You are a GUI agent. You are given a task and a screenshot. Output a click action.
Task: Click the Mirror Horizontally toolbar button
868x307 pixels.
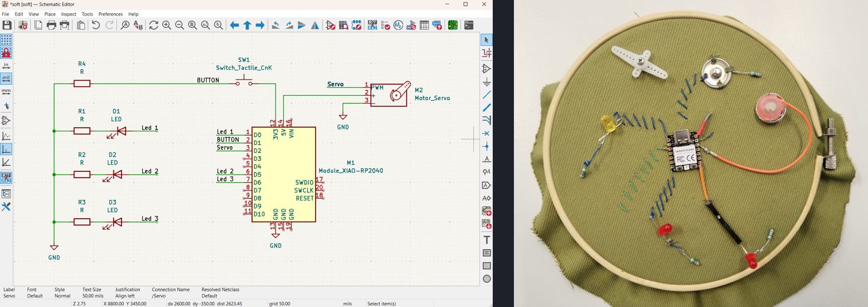click(315, 25)
